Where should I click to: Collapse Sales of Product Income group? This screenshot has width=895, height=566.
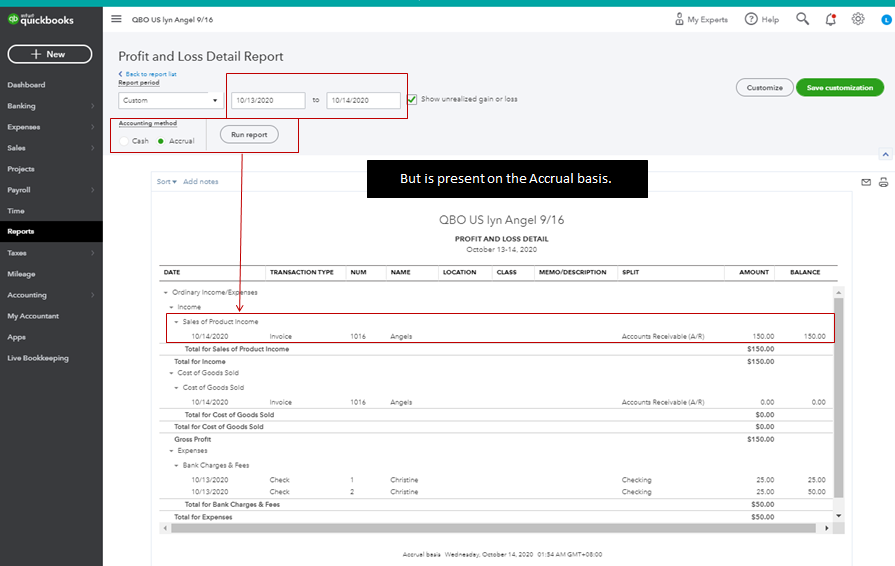pos(176,322)
